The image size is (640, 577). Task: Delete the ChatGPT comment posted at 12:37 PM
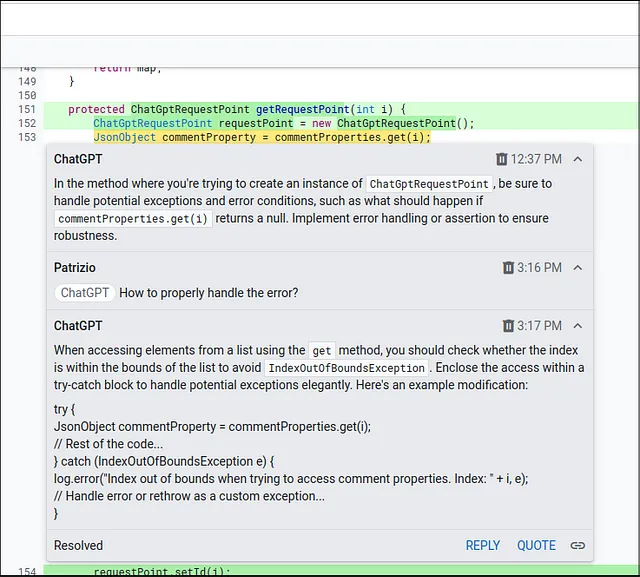pyautogui.click(x=501, y=159)
